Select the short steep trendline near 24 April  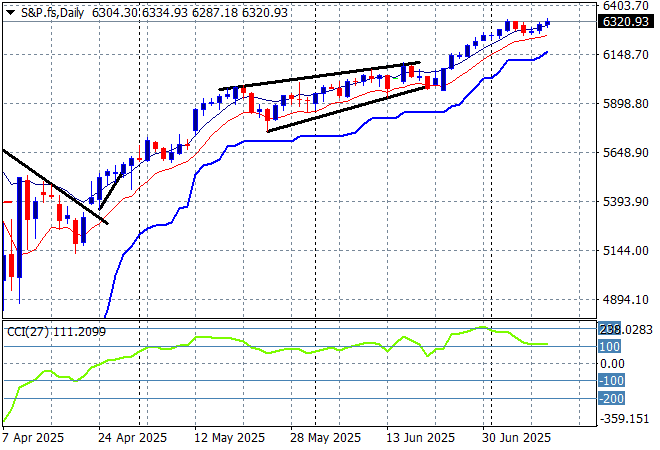coord(111,190)
